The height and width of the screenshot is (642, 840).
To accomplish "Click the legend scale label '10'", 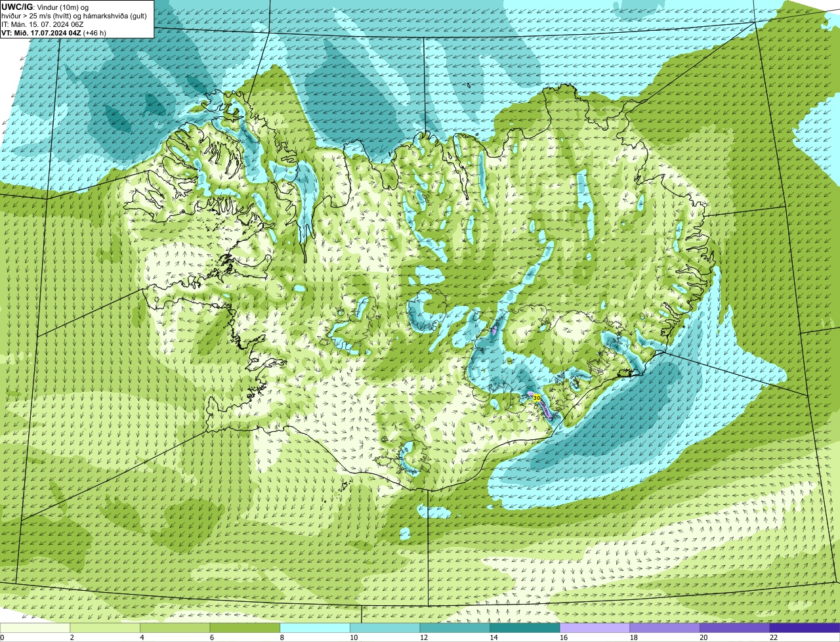I will (354, 637).
